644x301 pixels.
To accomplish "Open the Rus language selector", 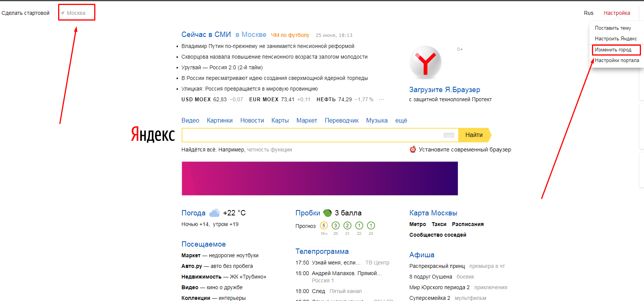I will coord(589,13).
